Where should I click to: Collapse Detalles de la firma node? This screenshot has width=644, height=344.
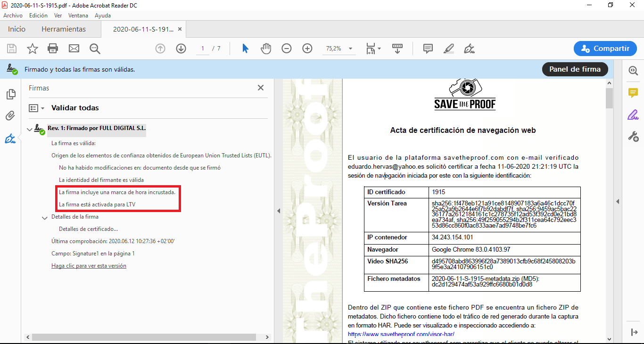click(45, 218)
